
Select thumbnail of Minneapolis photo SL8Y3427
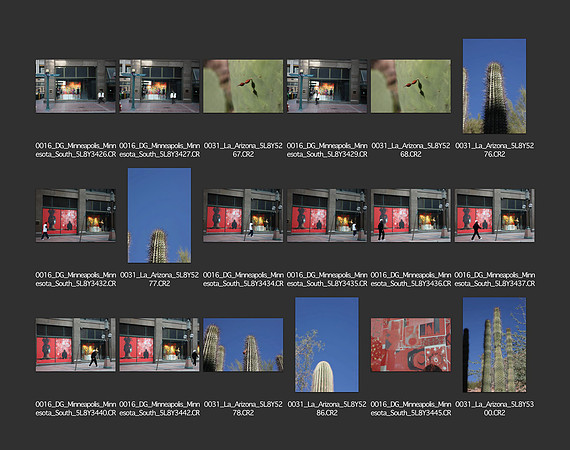click(159, 87)
